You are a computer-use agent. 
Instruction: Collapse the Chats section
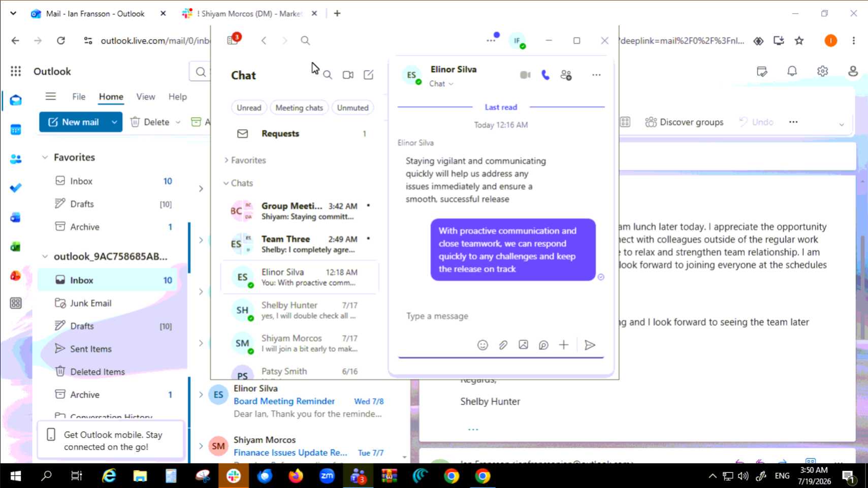pyautogui.click(x=226, y=183)
